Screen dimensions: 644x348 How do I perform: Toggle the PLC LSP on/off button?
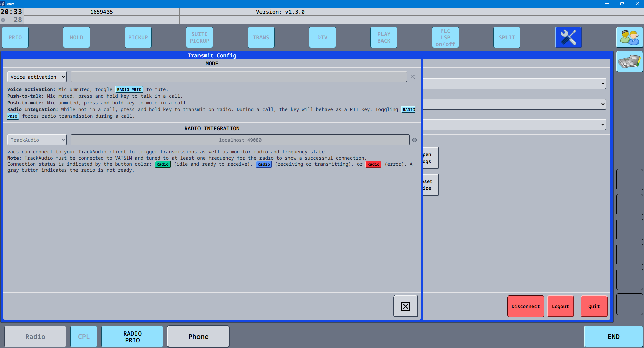[x=445, y=37]
